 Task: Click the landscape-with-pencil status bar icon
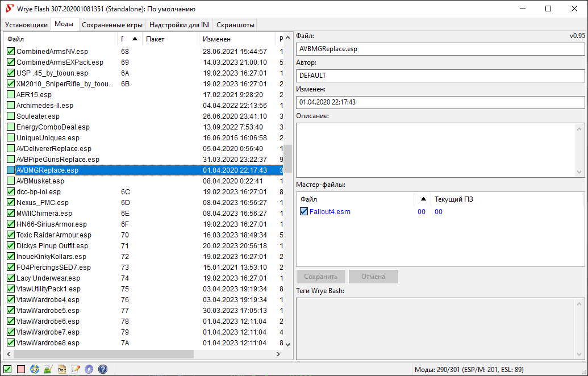48,369
